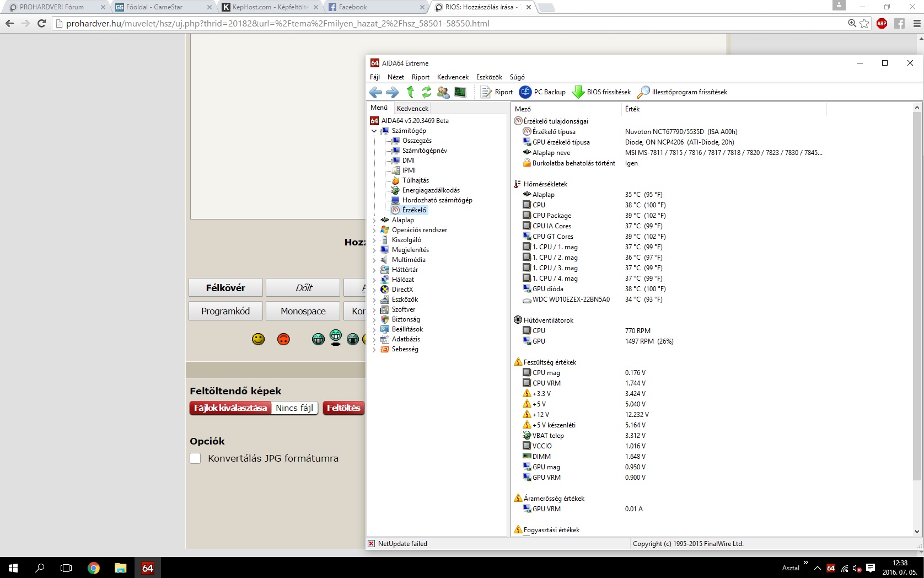Screen dimensions: 924x578
Task: Expand the Operációs rendszer node
Action: pos(374,231)
